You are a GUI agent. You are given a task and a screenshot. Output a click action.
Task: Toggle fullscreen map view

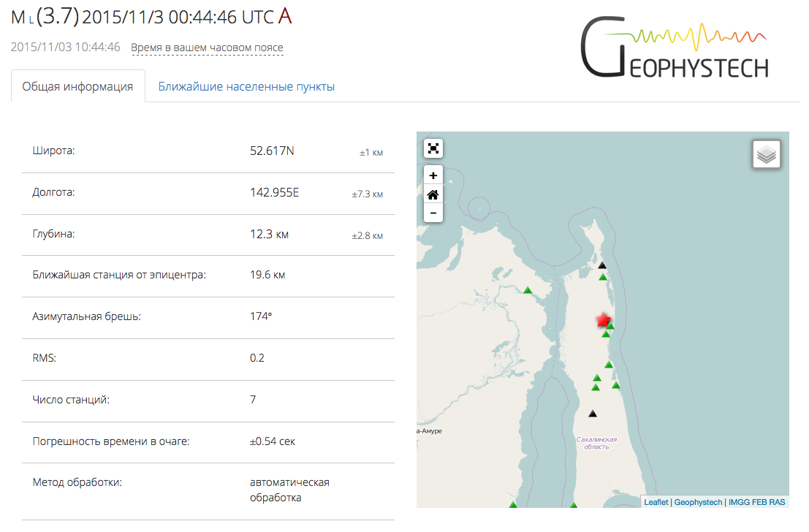(x=433, y=148)
